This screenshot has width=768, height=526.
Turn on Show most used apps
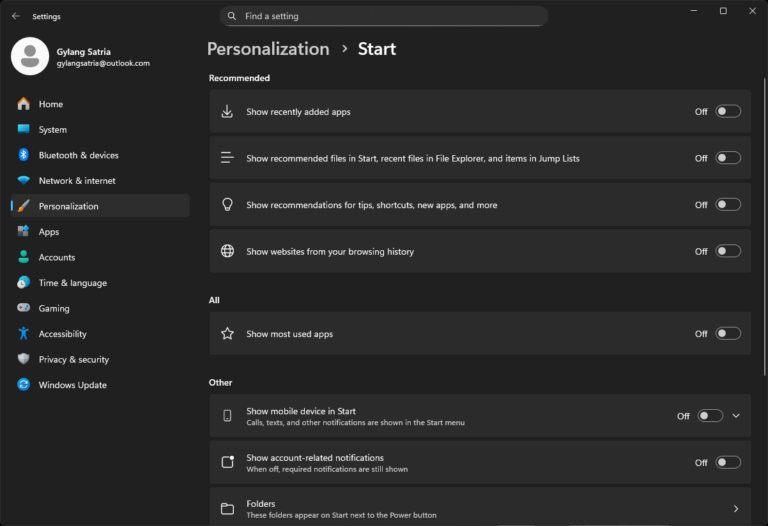728,334
